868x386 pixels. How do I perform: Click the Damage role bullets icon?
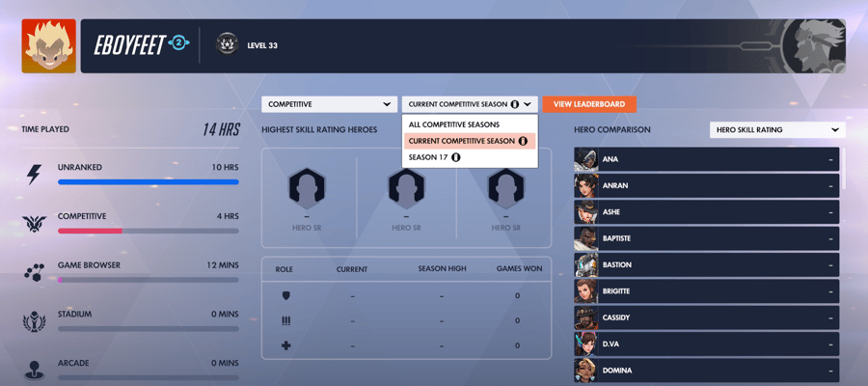(286, 320)
